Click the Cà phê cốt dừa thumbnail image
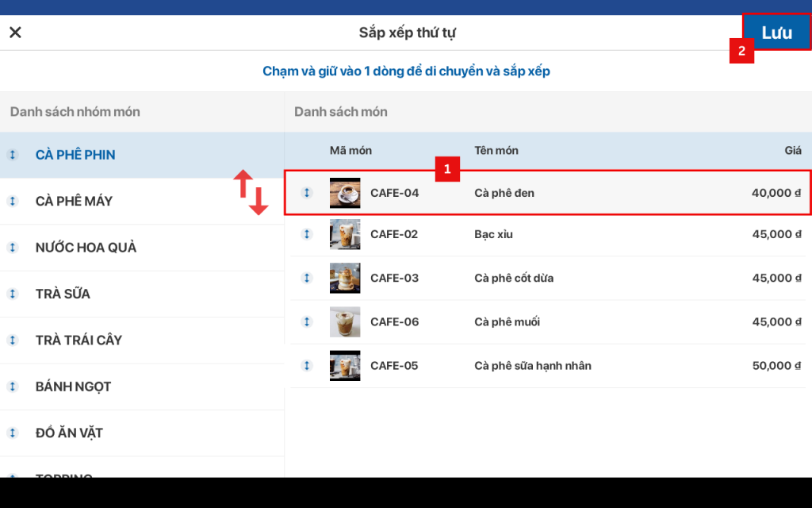The height and width of the screenshot is (508, 812). pos(345,278)
